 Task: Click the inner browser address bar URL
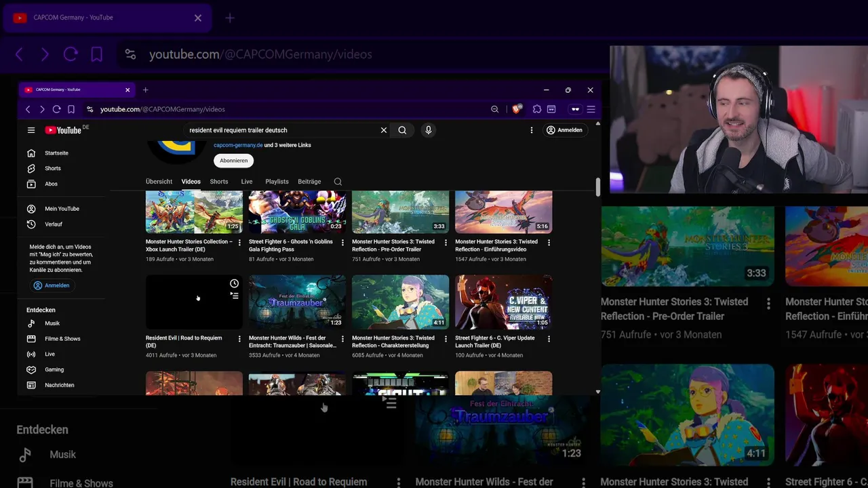click(163, 109)
